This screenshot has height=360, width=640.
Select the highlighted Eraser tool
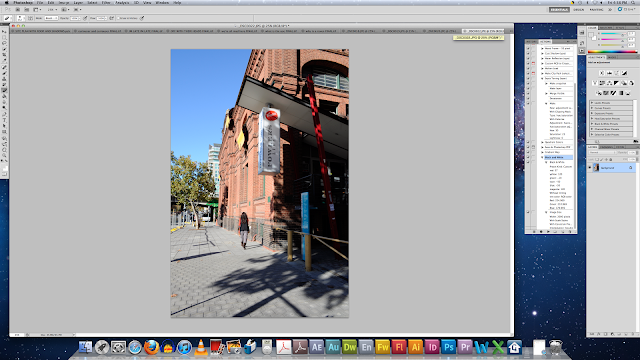pos(4,90)
